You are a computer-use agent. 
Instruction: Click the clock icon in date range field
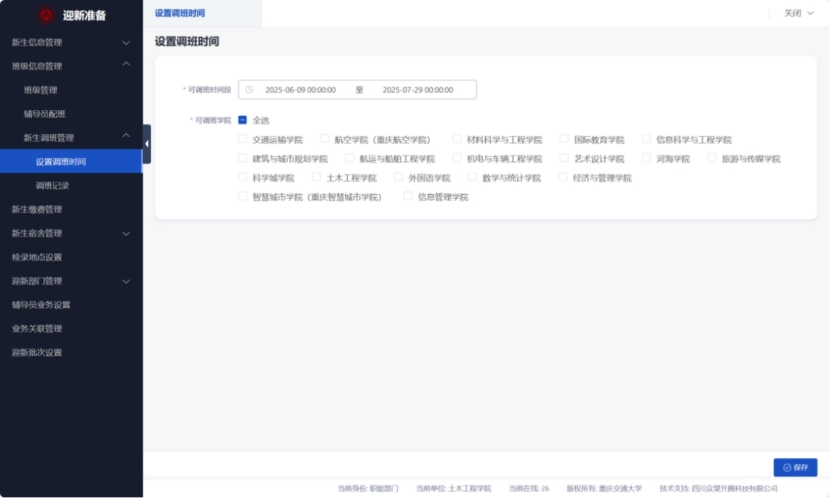coord(249,90)
